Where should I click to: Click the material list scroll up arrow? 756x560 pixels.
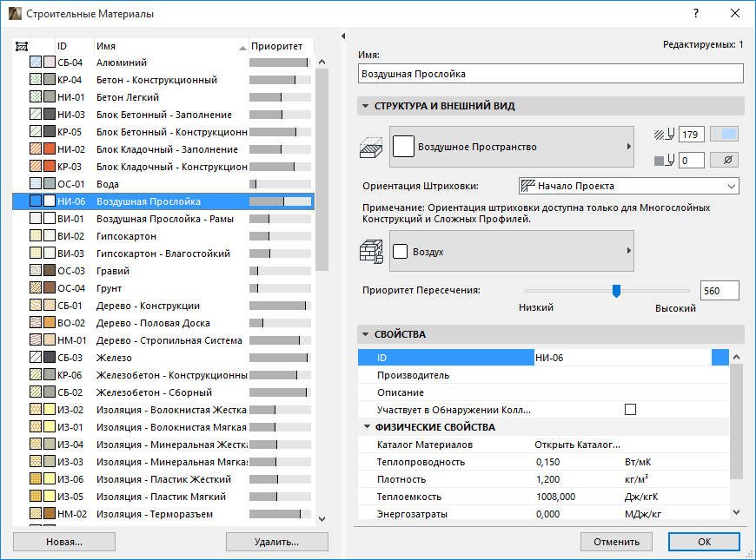pyautogui.click(x=322, y=62)
